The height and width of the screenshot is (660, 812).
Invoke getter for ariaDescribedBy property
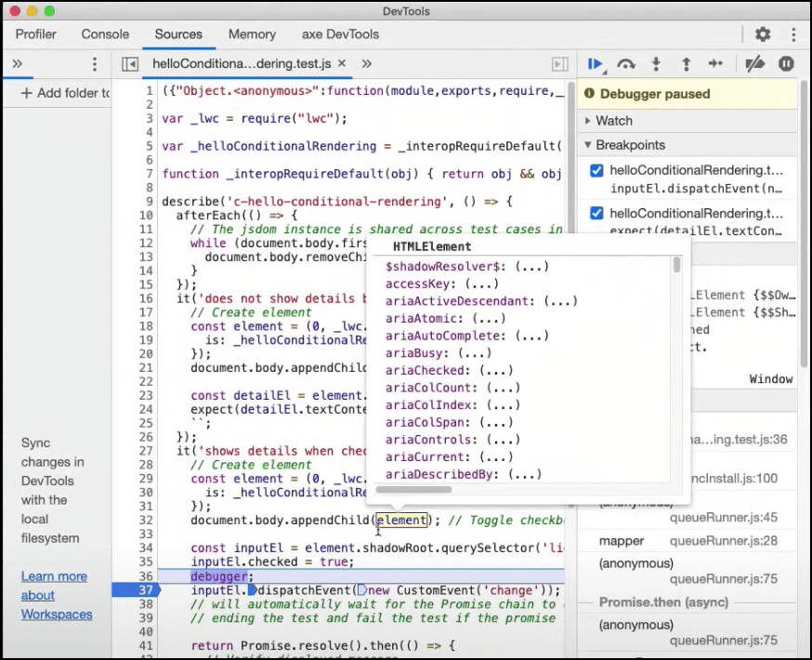pyautogui.click(x=525, y=474)
